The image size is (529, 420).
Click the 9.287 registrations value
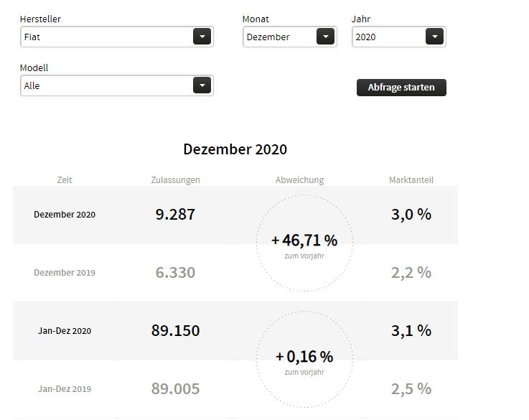click(175, 214)
